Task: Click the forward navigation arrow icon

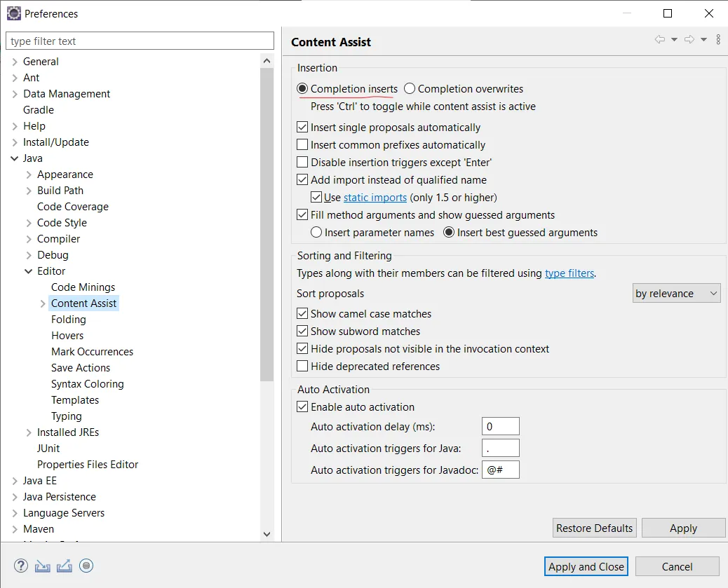Action: pos(689,40)
